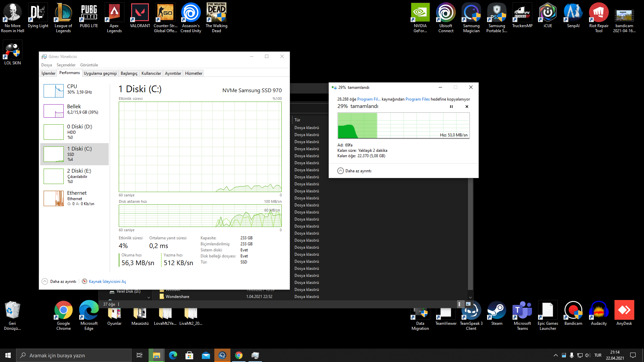Cancel the file copy with the X button

[467, 107]
